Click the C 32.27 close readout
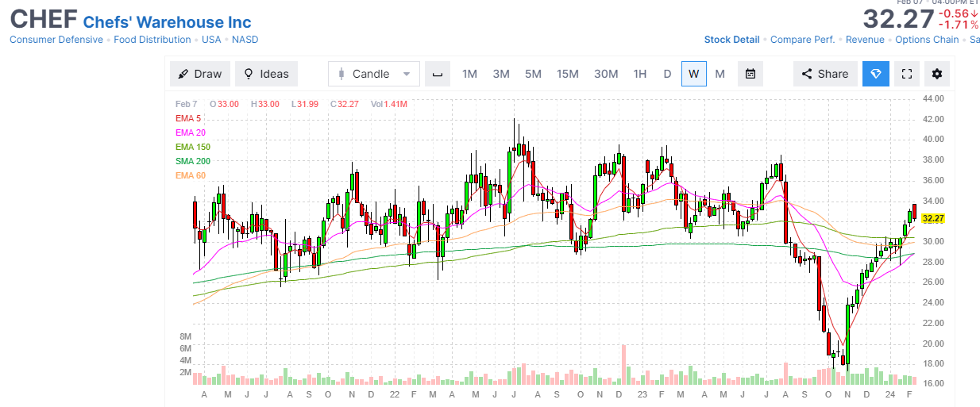 point(345,104)
